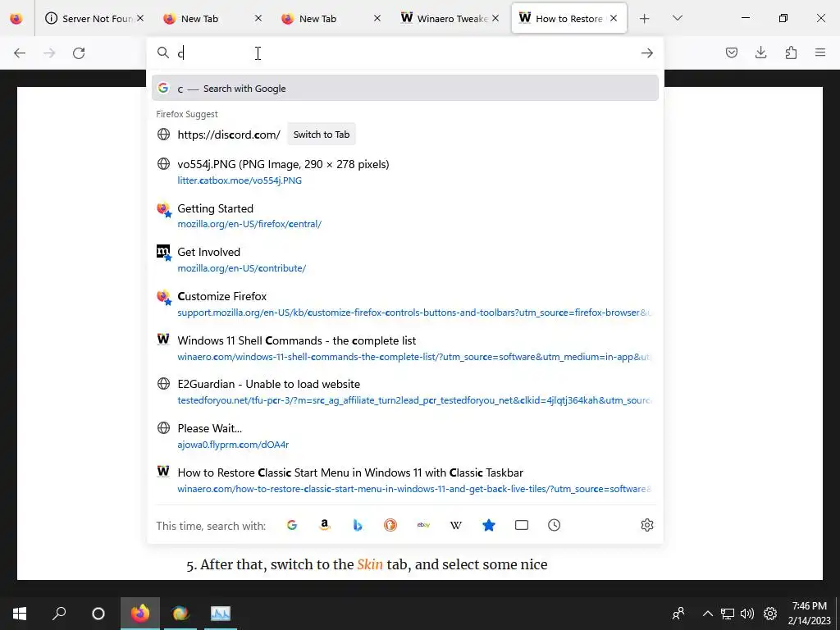840x630 pixels.
Task: Open the Windows Start menu
Action: 20,614
